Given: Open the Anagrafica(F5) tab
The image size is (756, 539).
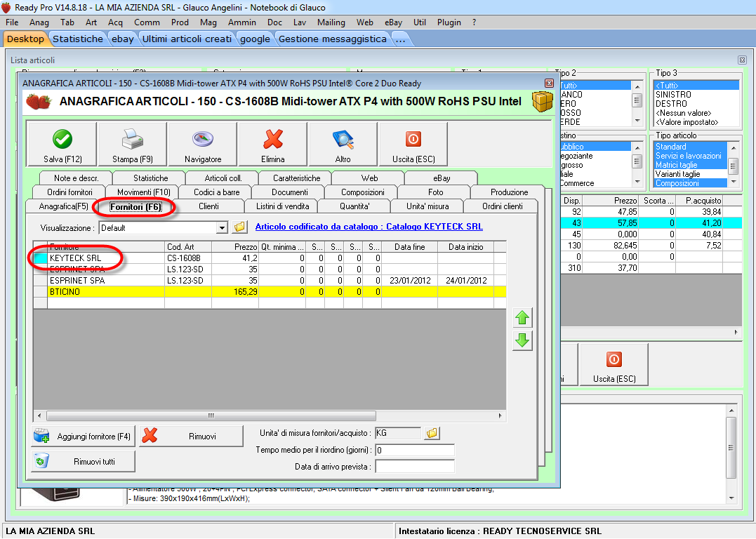Looking at the screenshot, I should click(x=63, y=206).
